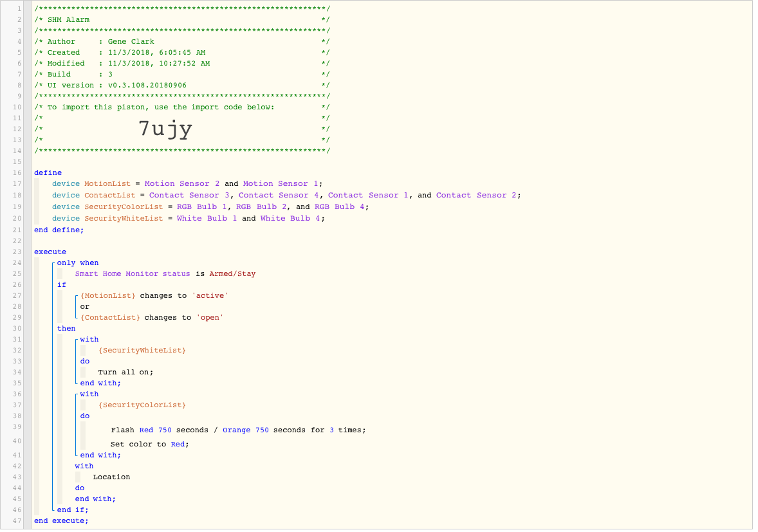Select the 'SHM Alarm' title comment
This screenshot has width=758, height=532.
[68, 20]
